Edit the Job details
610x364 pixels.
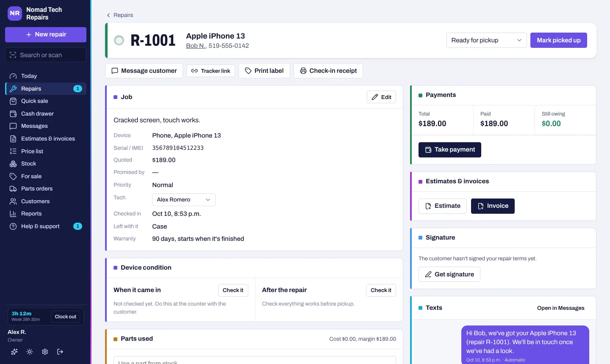tap(382, 97)
